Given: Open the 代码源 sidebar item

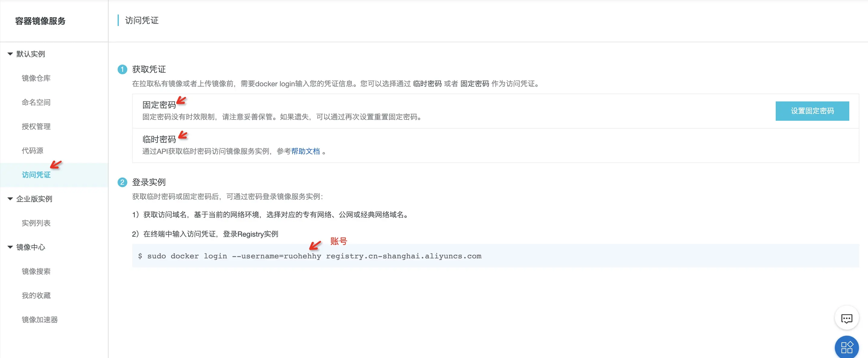Looking at the screenshot, I should coord(32,151).
